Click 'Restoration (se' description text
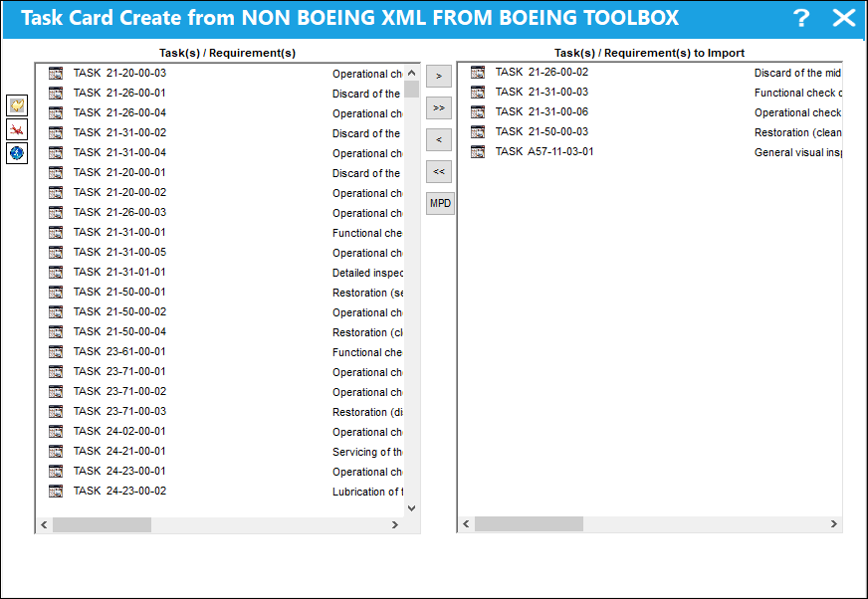868x599 pixels. pos(367,293)
